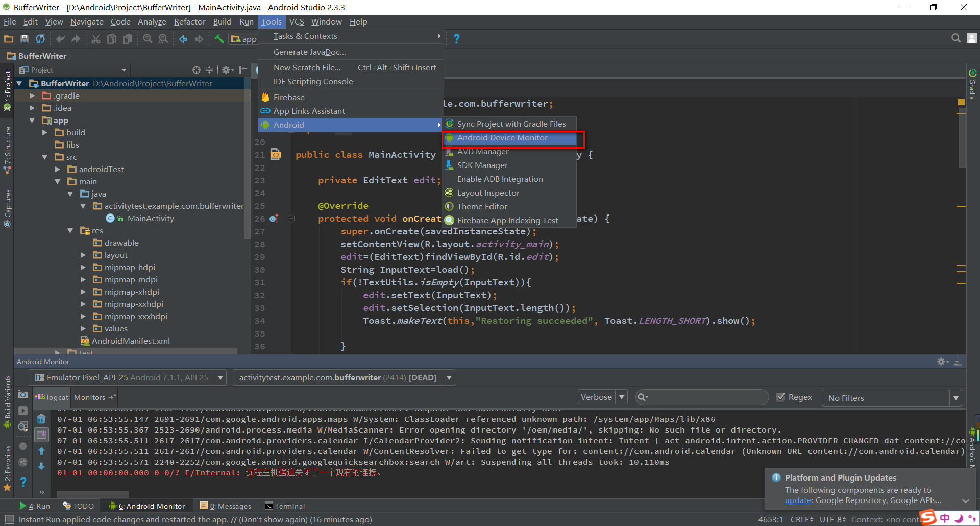Collapse the BufferWriter root tree node
980x526 pixels.
coord(20,83)
